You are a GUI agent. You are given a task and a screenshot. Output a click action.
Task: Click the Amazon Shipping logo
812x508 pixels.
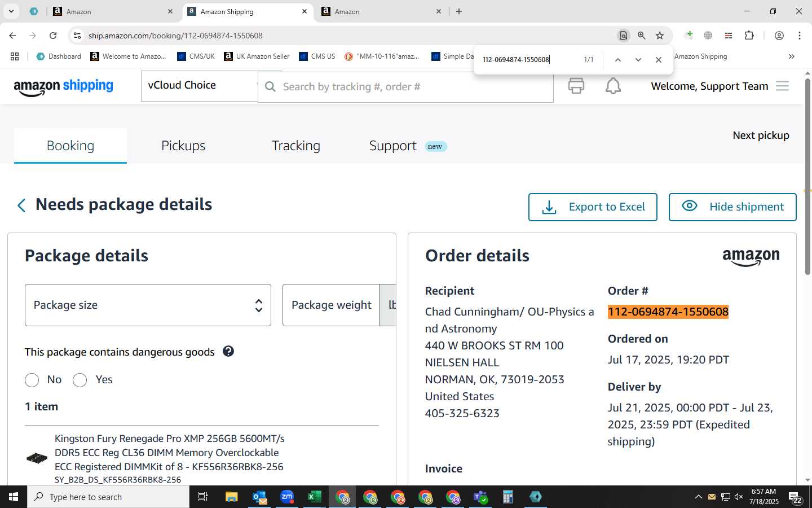tap(63, 86)
